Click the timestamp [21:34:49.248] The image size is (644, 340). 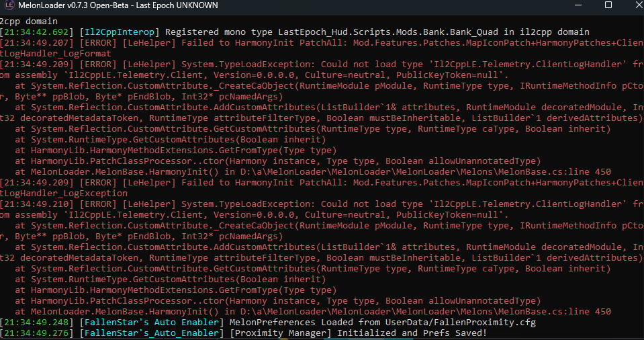[37, 323]
